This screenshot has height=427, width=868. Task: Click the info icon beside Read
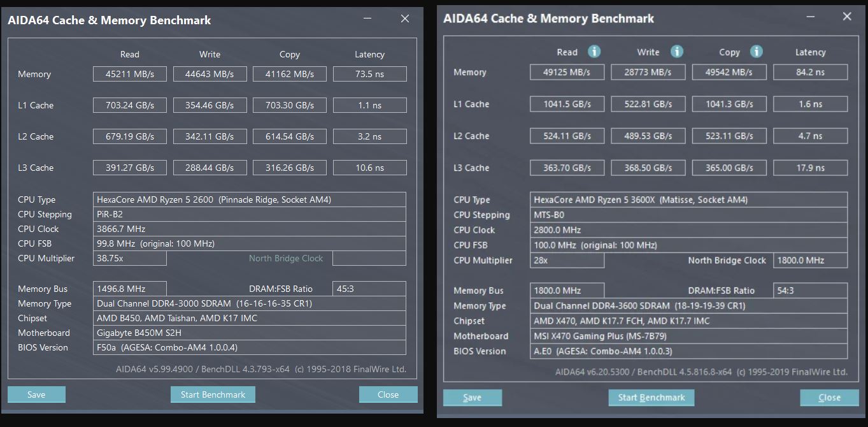594,52
